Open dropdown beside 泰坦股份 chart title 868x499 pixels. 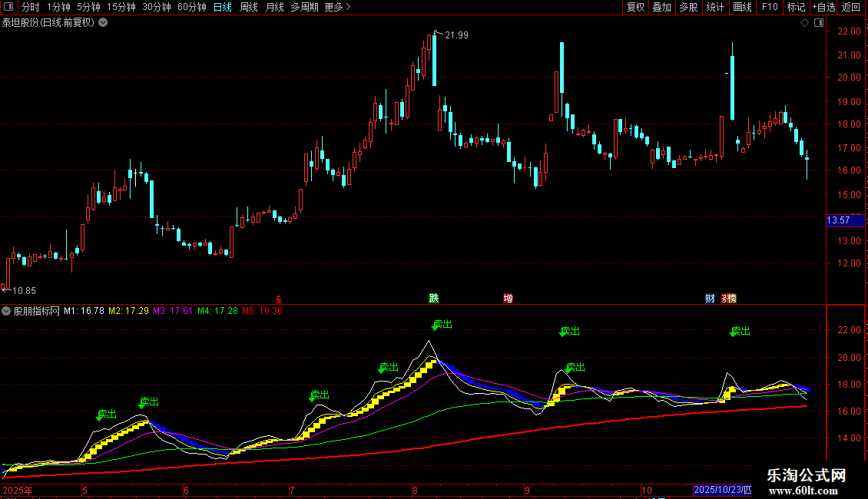(103, 23)
